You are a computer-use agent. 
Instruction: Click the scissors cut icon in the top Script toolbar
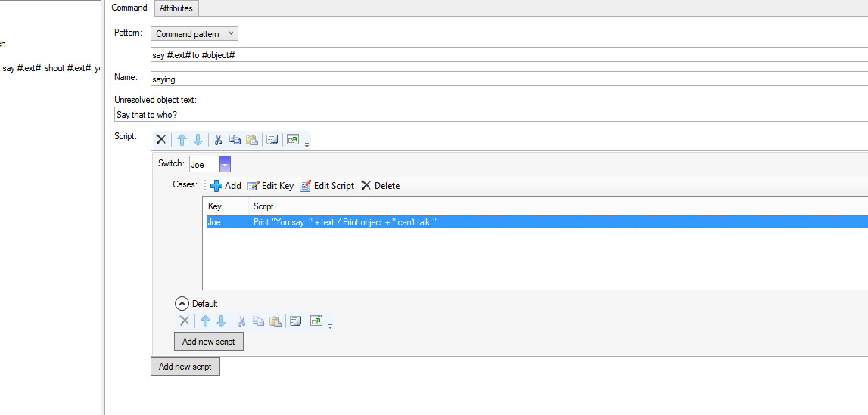(x=218, y=140)
